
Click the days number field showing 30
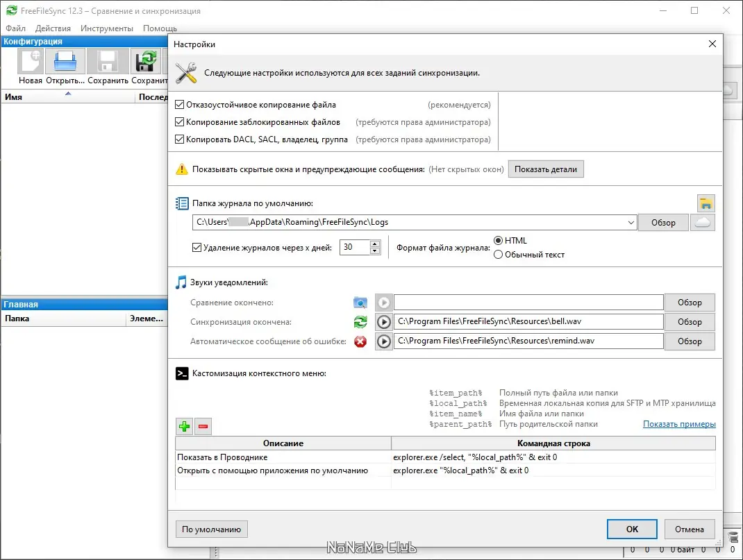click(x=354, y=247)
